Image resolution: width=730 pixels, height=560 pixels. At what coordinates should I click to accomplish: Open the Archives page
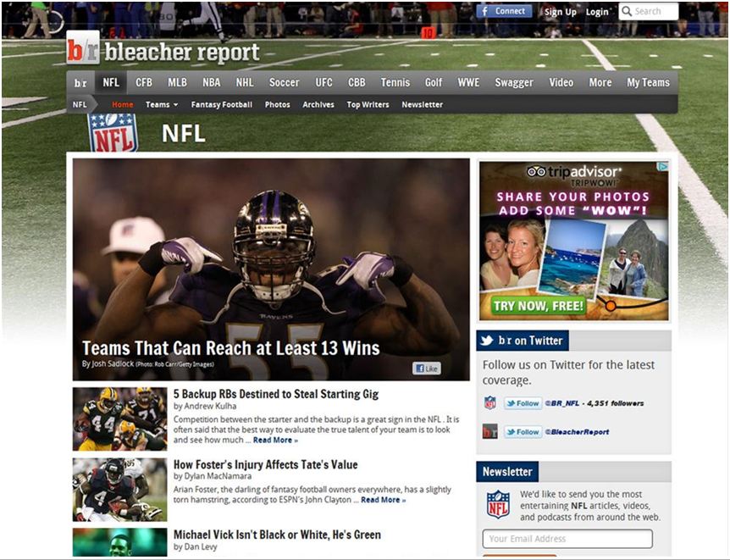(x=318, y=105)
